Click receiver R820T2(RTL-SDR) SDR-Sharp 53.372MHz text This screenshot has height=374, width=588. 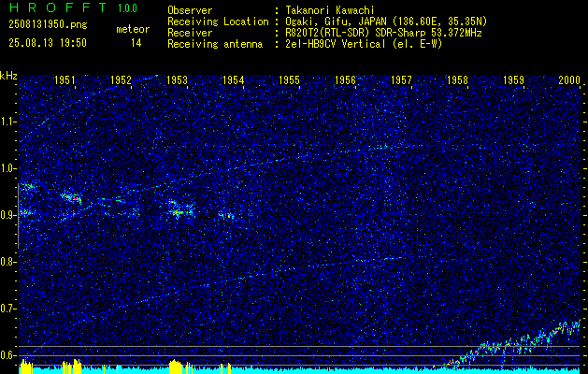[383, 33]
